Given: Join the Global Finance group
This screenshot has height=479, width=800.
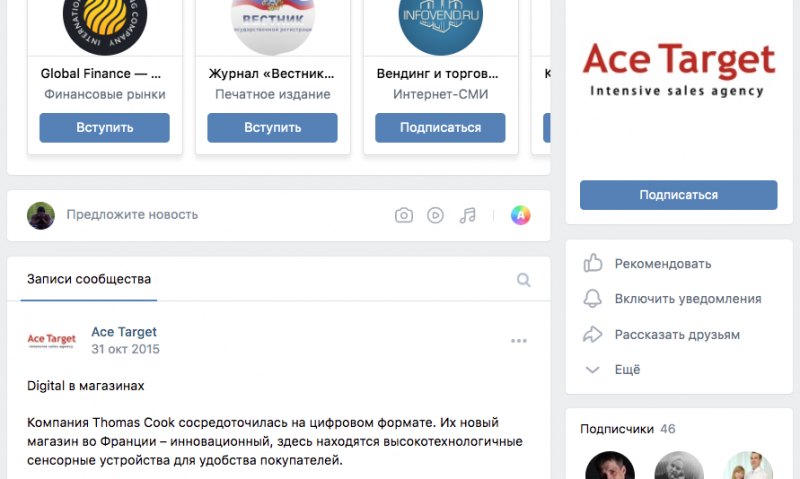Looking at the screenshot, I should [105, 128].
